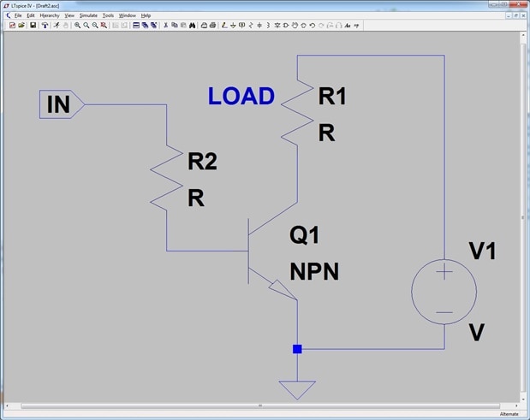Screen dimensions: 530x420
Task: Select the Draw Wire pencil tool
Action: pyautogui.click(x=224, y=26)
